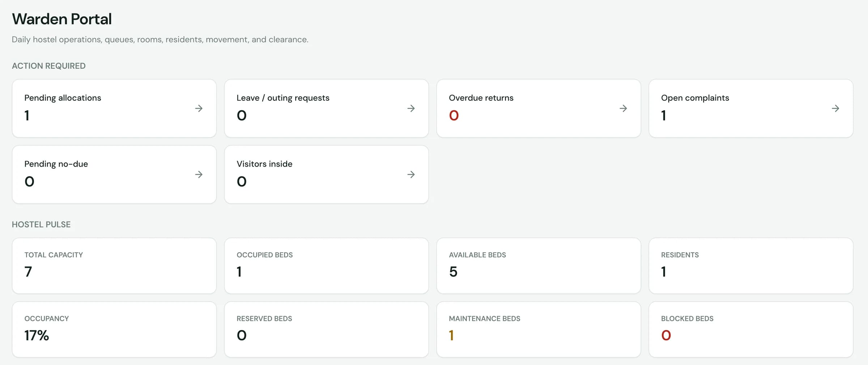
Task: Click the red Overdue returns count 0
Action: pos(454,116)
